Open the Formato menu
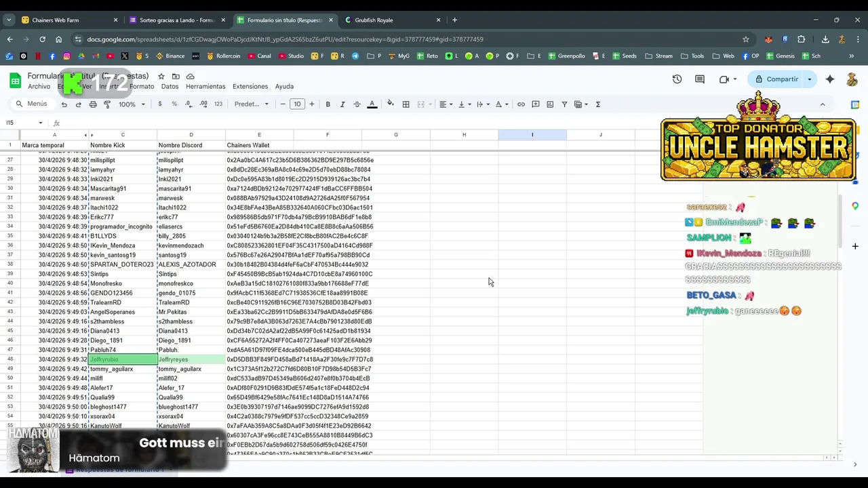The width and height of the screenshot is (868, 488). pos(142,87)
